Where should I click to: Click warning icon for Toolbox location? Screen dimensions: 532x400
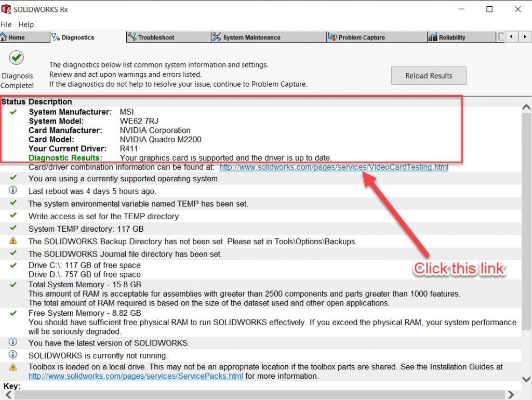coord(13,367)
